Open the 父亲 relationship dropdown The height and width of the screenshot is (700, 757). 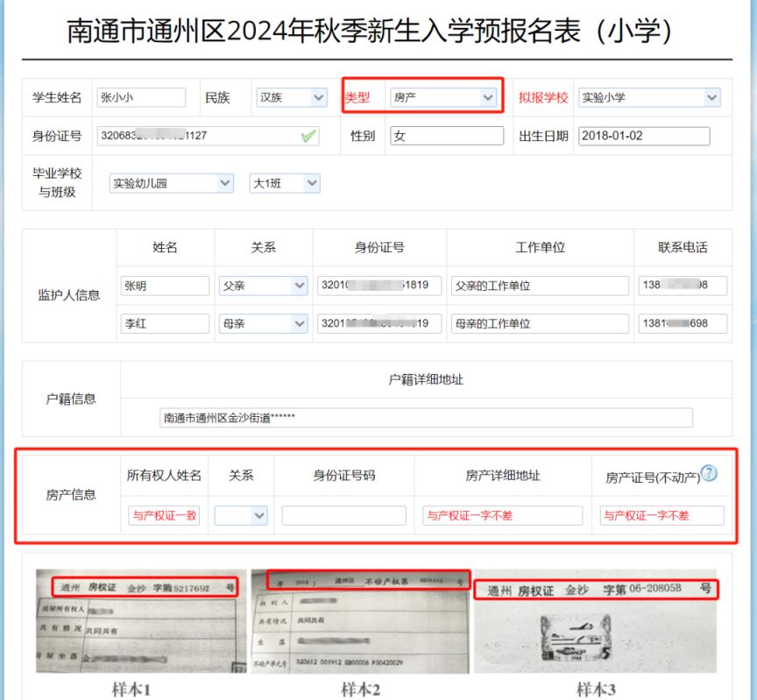(263, 286)
